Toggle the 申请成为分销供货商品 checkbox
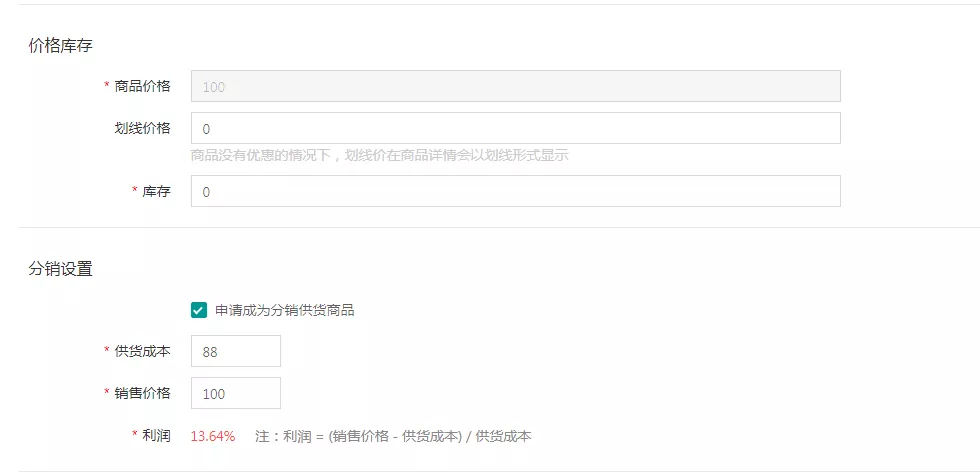This screenshot has width=980, height=473. pos(199,310)
